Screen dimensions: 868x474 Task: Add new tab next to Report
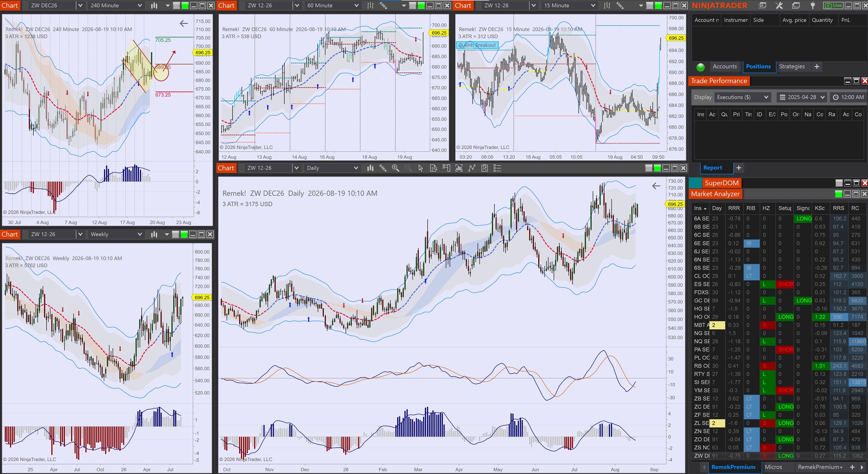tap(738, 168)
